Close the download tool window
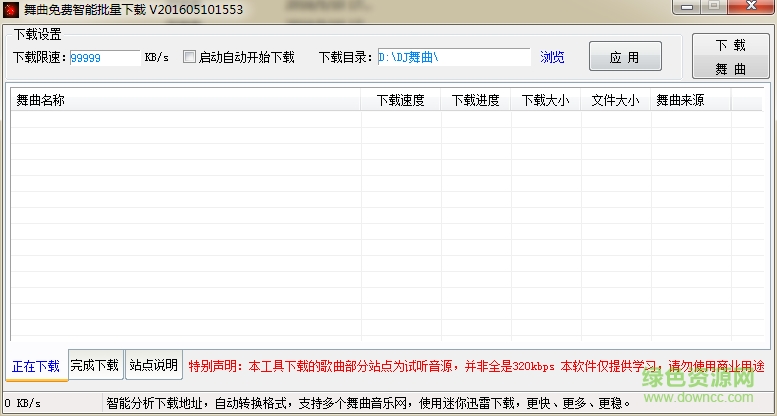Image resolution: width=777 pixels, height=416 pixels. [x=752, y=6]
